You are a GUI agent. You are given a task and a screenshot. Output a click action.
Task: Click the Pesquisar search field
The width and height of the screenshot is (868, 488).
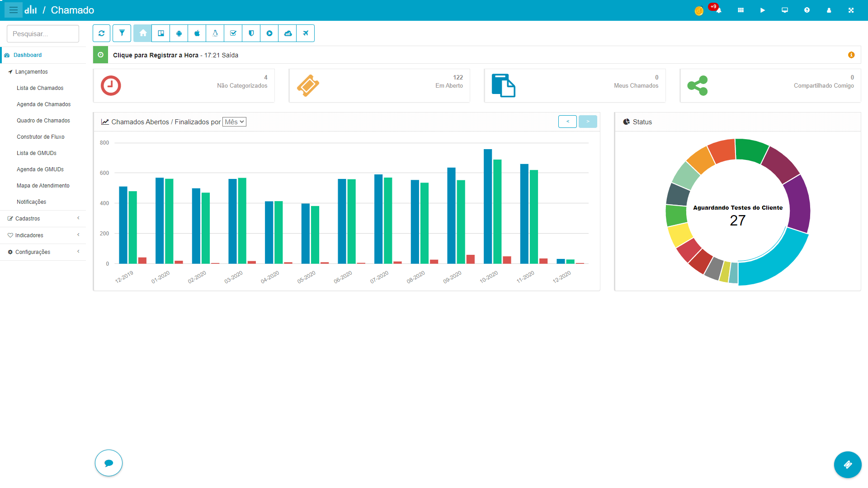coord(43,34)
